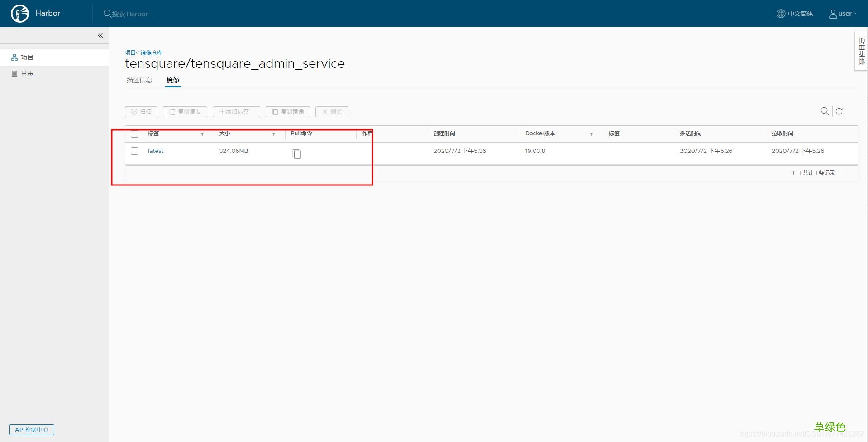Select the latest tag row checkbox

point(134,151)
